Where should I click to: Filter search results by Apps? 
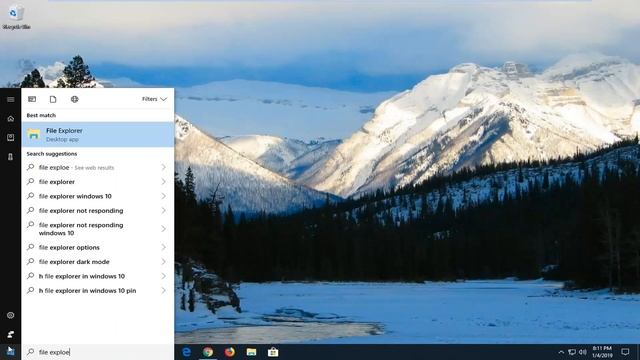coord(32,99)
